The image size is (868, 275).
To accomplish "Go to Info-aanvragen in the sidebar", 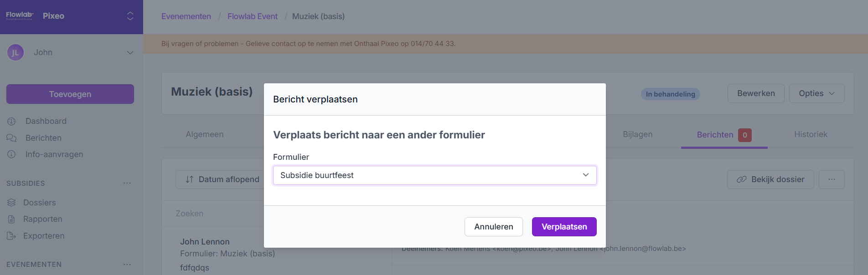I will coord(54,154).
